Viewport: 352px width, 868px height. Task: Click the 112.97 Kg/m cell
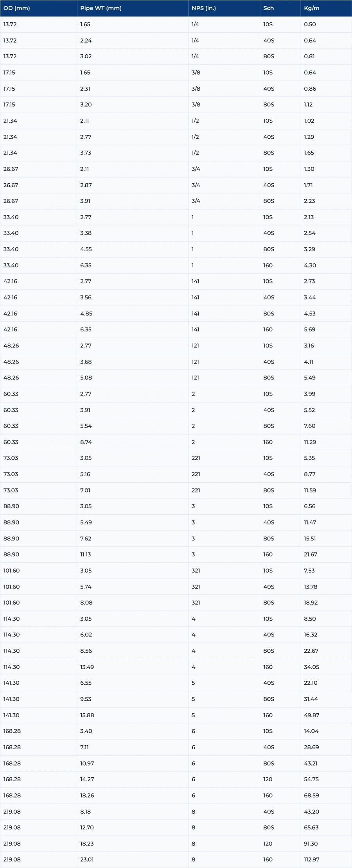click(312, 859)
